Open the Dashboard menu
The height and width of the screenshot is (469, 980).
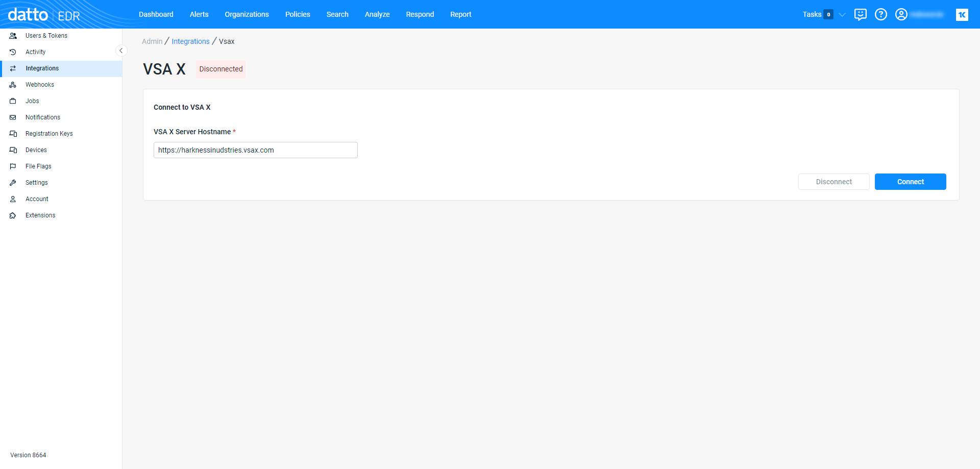point(156,14)
